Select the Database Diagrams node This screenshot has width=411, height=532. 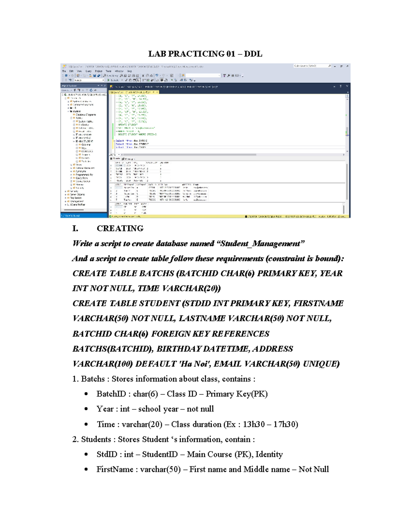pyautogui.click(x=85, y=115)
